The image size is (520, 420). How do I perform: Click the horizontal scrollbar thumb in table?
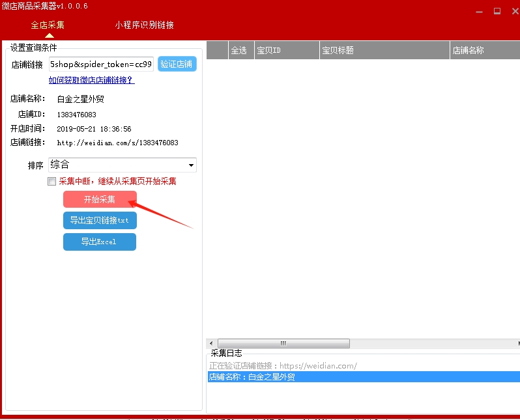coord(283,343)
